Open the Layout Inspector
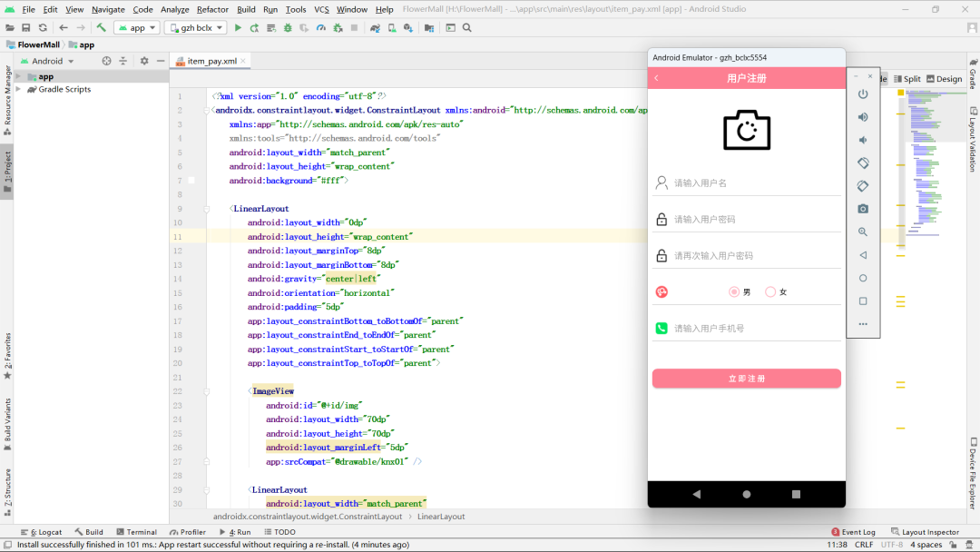 [925, 532]
